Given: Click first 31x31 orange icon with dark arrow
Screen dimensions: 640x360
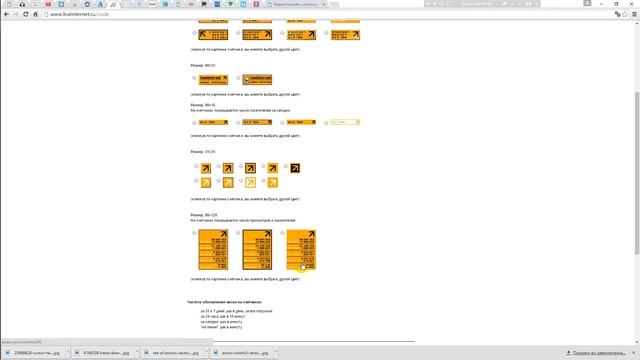Looking at the screenshot, I should 206,168.
